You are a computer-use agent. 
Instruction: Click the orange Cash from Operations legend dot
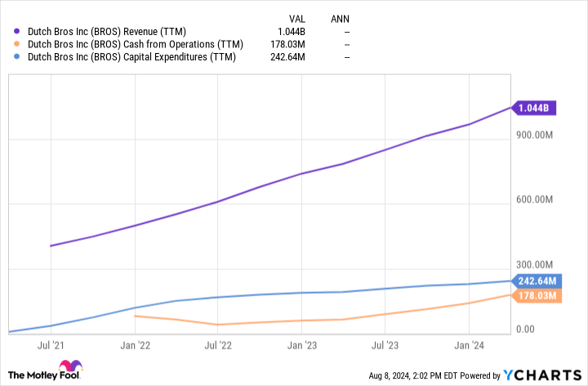[16, 44]
